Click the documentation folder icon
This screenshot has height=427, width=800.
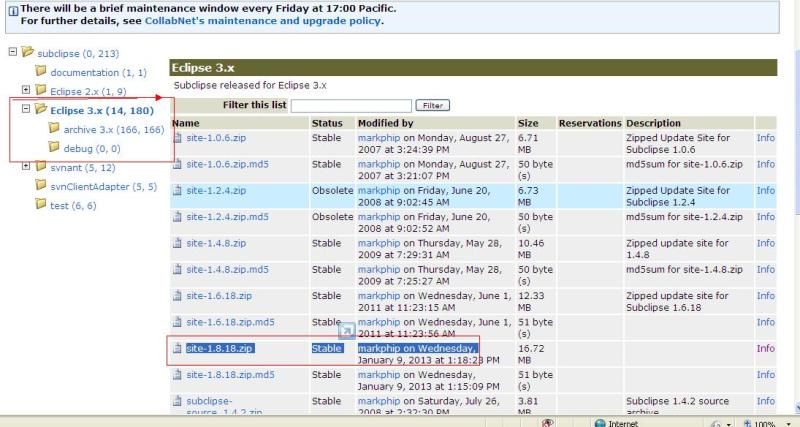pyautogui.click(x=41, y=71)
